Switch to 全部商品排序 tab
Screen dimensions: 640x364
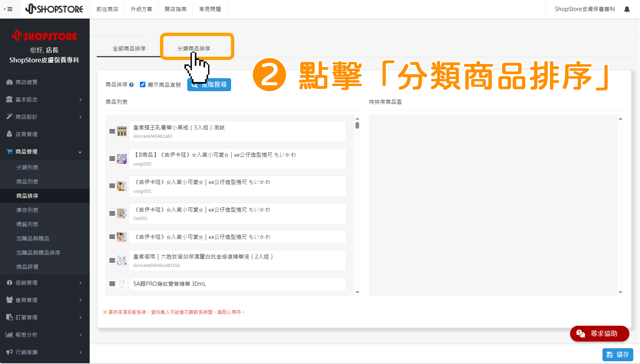click(129, 49)
